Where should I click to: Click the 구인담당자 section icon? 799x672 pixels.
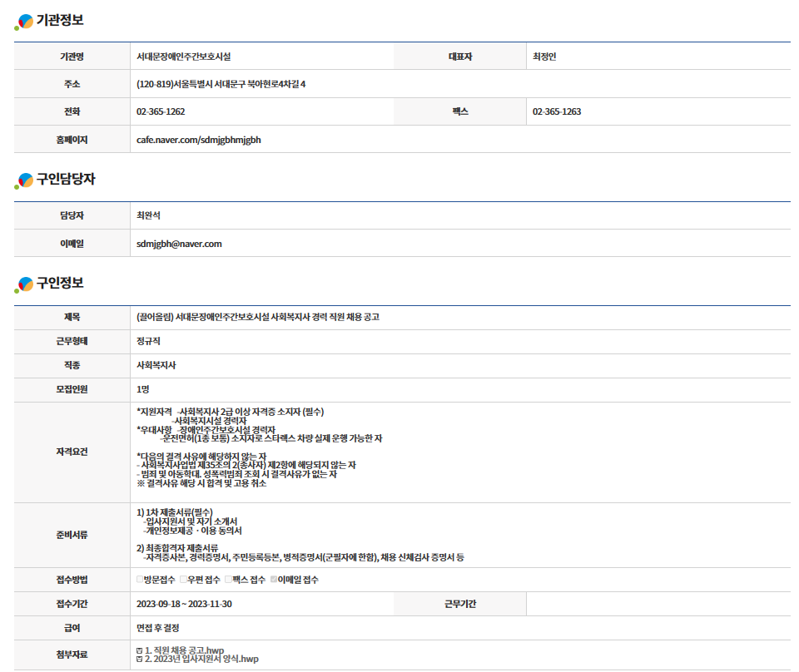24,180
